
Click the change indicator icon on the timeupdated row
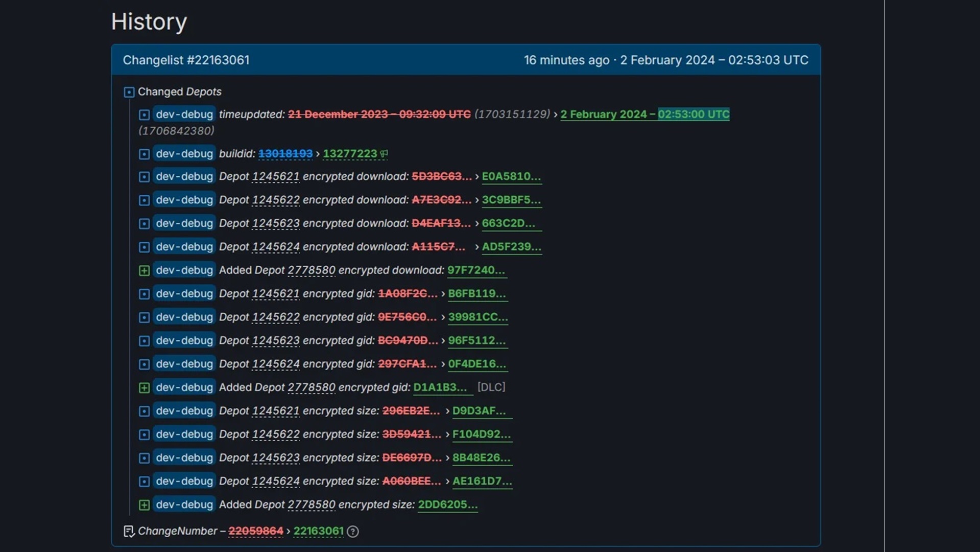144,114
